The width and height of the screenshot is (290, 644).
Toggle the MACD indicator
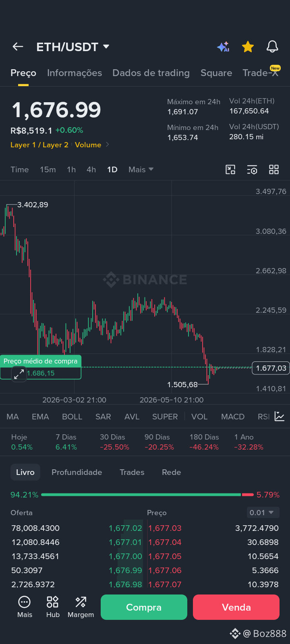click(x=233, y=417)
